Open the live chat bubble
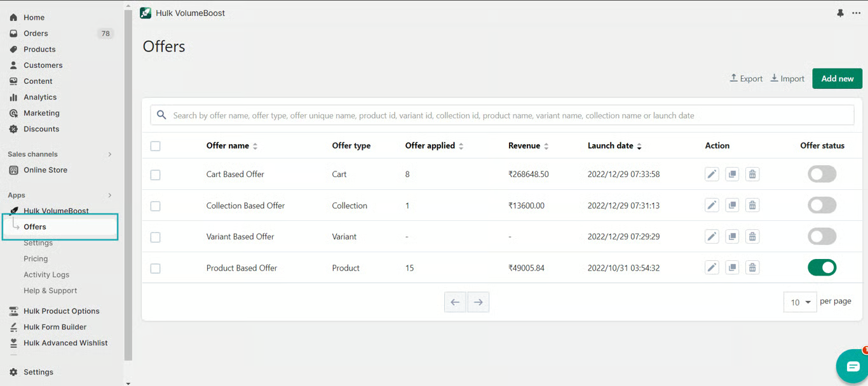The width and height of the screenshot is (868, 386). (x=852, y=366)
